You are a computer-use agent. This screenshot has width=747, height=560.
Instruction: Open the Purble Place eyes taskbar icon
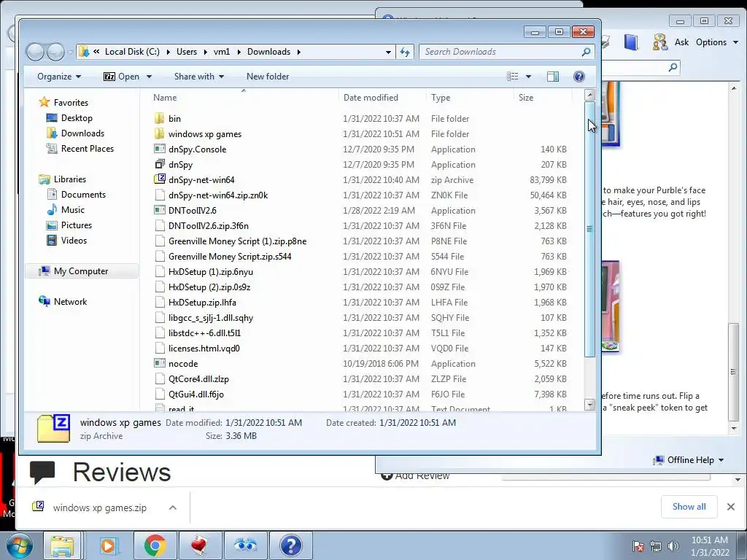[245, 545]
